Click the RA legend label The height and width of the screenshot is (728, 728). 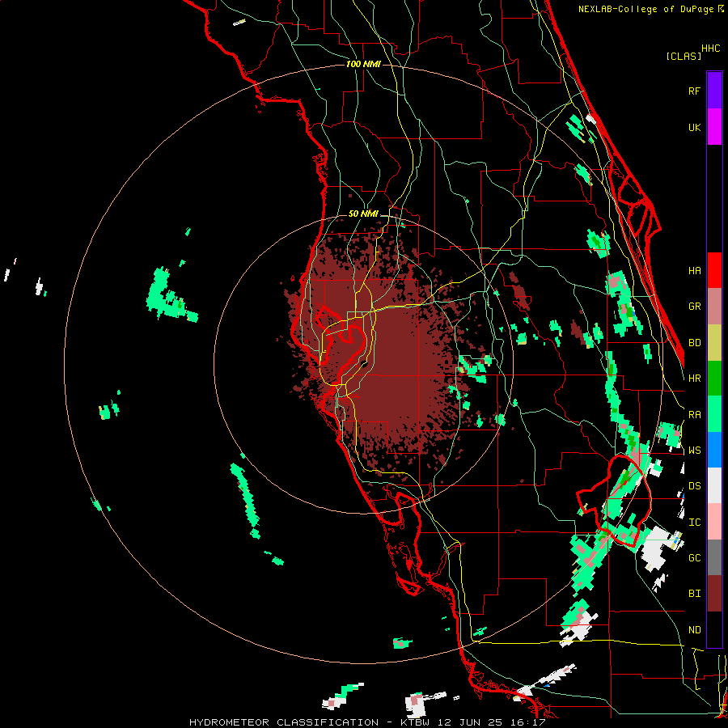pos(694,414)
